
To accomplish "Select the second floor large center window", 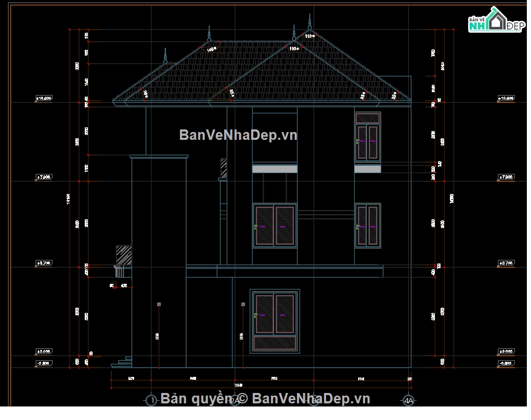I will (x=275, y=226).
